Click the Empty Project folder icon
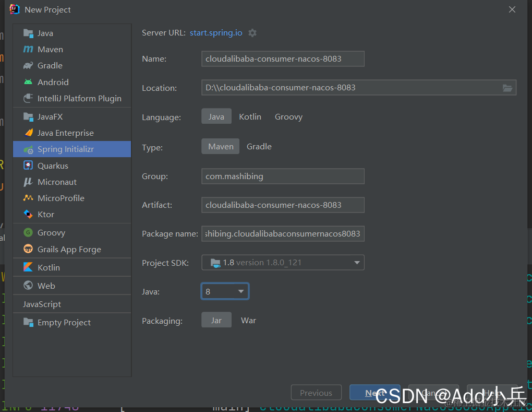532x412 pixels. 28,322
